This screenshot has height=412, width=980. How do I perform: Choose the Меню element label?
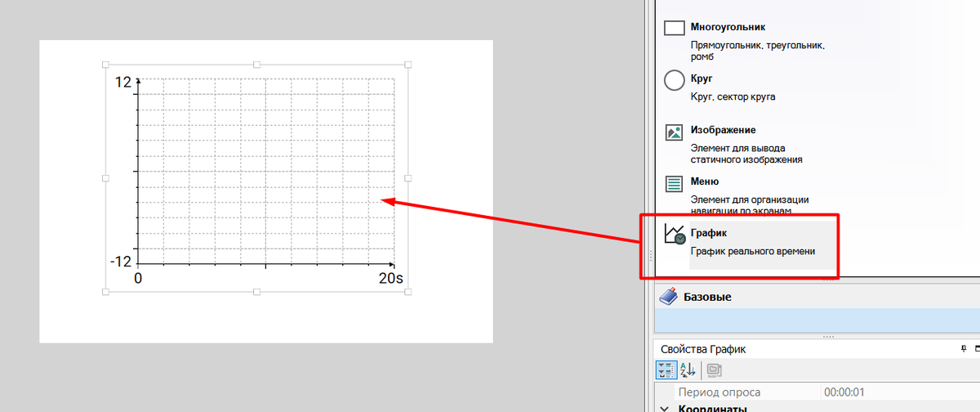pyautogui.click(x=704, y=181)
